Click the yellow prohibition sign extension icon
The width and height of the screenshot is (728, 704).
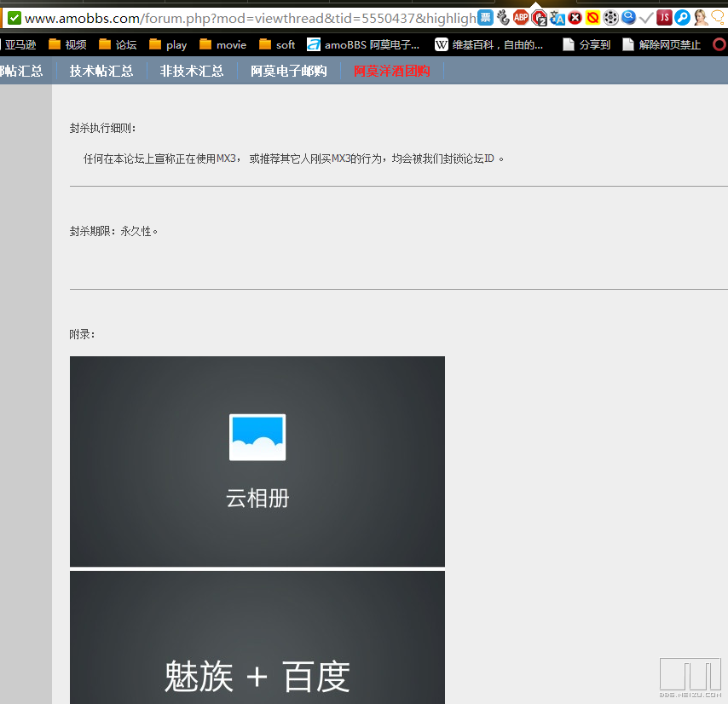(x=592, y=18)
